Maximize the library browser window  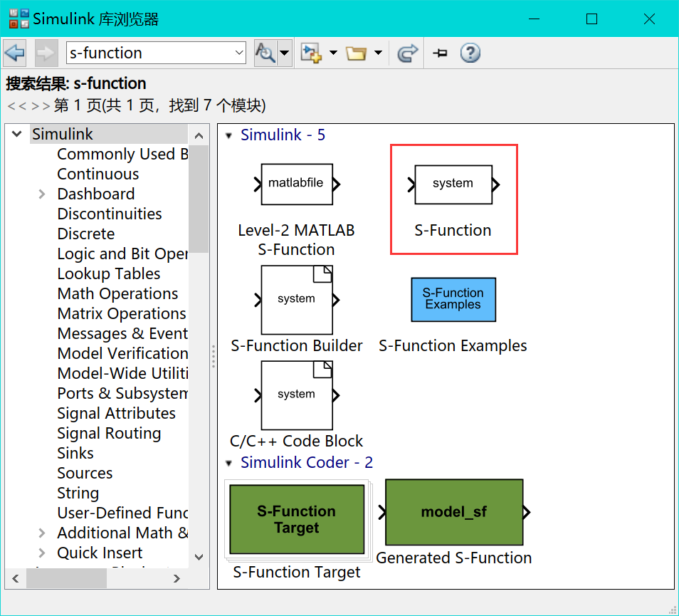[591, 19]
